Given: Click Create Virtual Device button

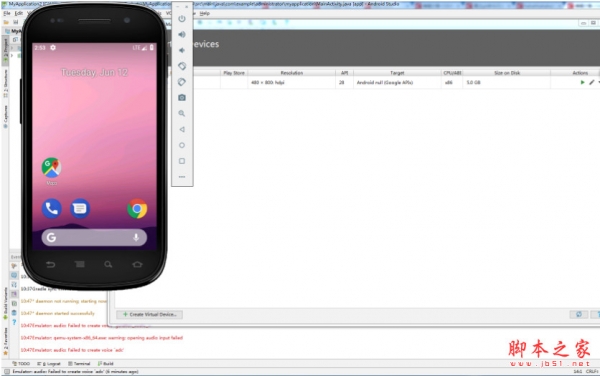Looking at the screenshot, I should pyautogui.click(x=150, y=314).
